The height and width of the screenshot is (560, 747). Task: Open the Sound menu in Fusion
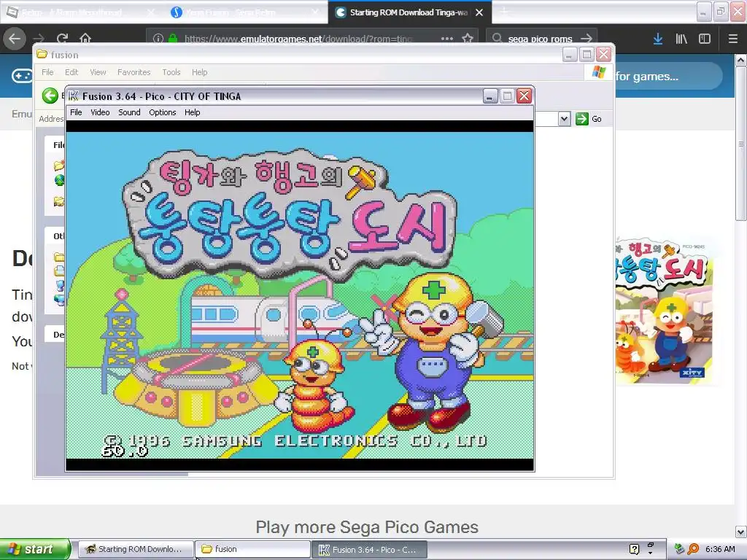click(x=129, y=112)
